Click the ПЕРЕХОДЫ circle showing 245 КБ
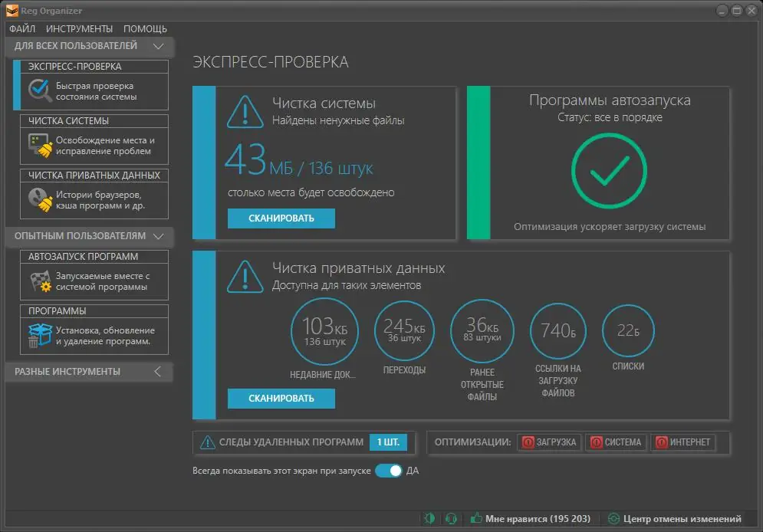The width and height of the screenshot is (763, 532). [404, 330]
